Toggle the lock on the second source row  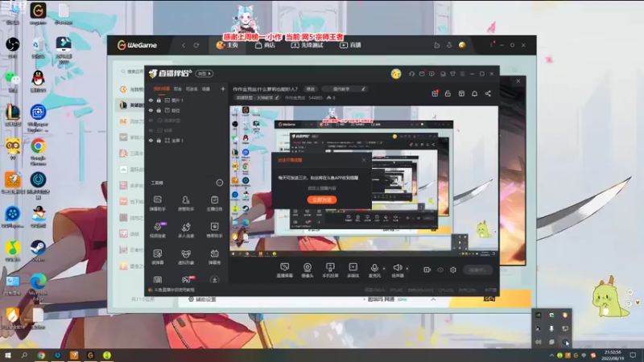159,110
